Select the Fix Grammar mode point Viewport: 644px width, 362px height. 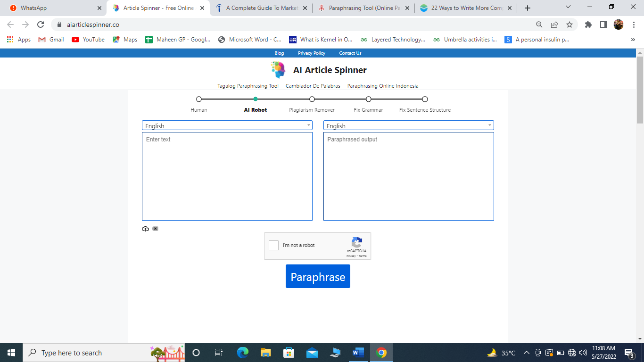click(x=369, y=99)
